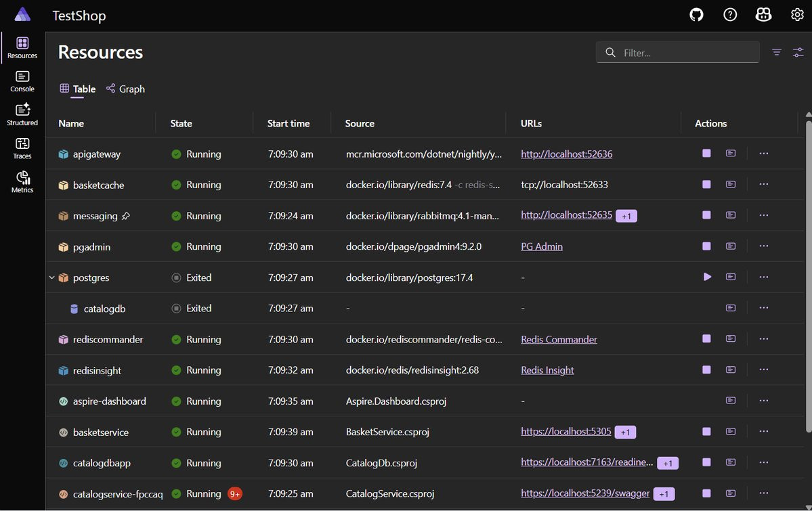The height and width of the screenshot is (511, 812).
Task: Stop the apigateway resource
Action: coord(706,153)
